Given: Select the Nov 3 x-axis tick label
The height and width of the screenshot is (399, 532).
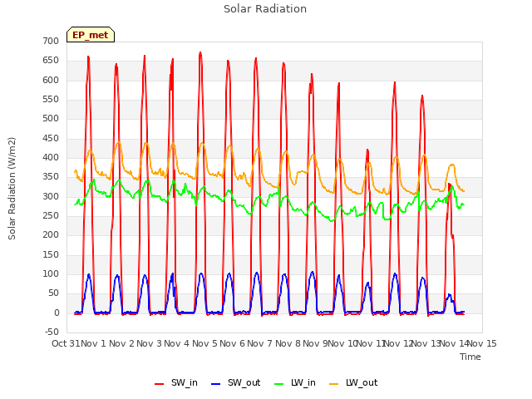Looking at the screenshot, I should (x=149, y=343).
